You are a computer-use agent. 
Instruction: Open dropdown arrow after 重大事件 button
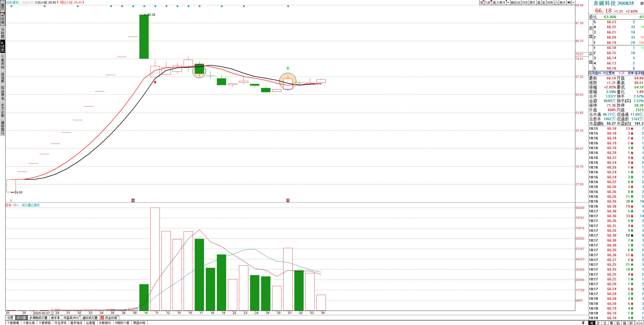point(508,3)
